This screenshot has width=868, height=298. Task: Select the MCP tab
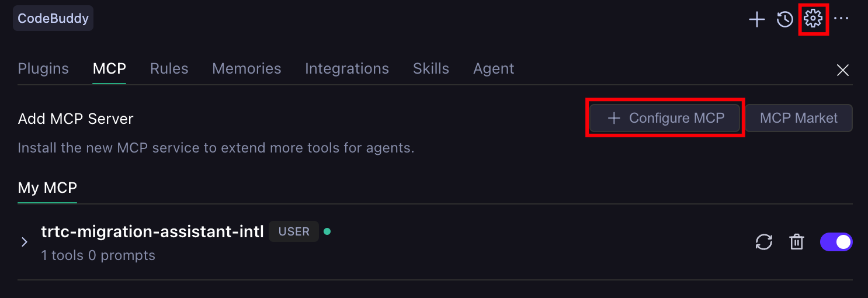(109, 69)
